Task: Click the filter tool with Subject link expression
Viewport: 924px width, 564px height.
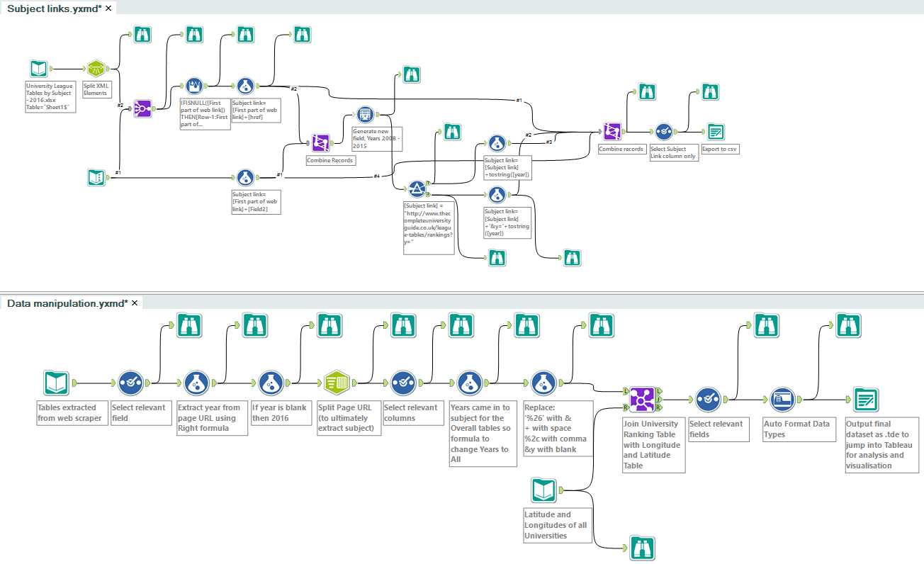Action: point(417,188)
